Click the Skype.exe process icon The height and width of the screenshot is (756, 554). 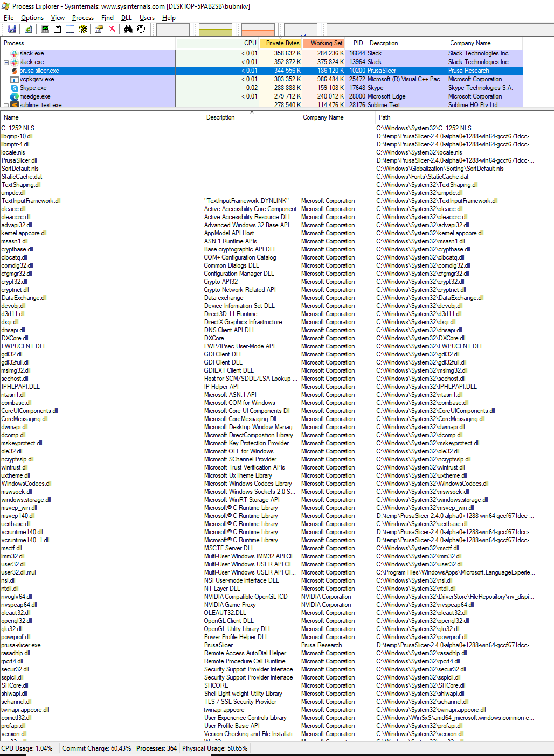point(15,88)
